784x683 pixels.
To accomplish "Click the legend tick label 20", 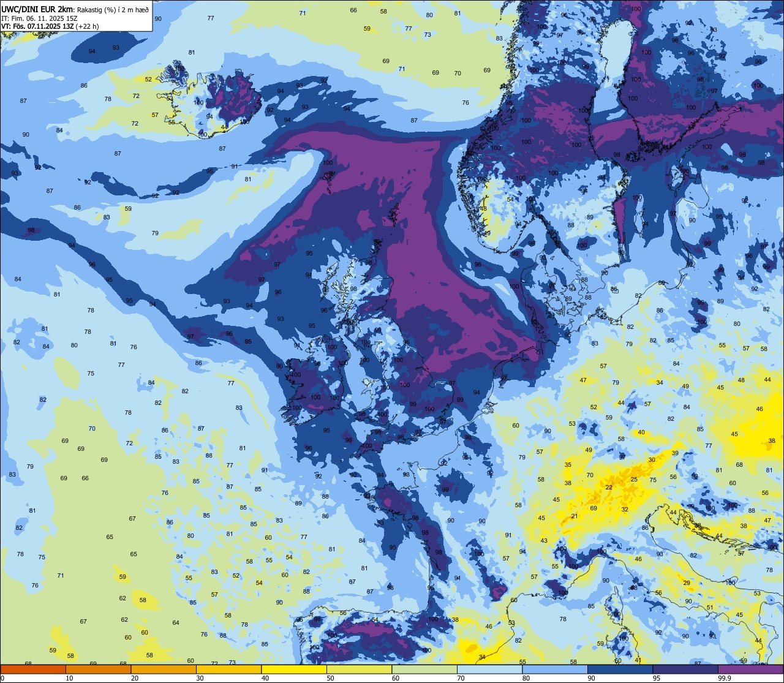I will [135, 678].
